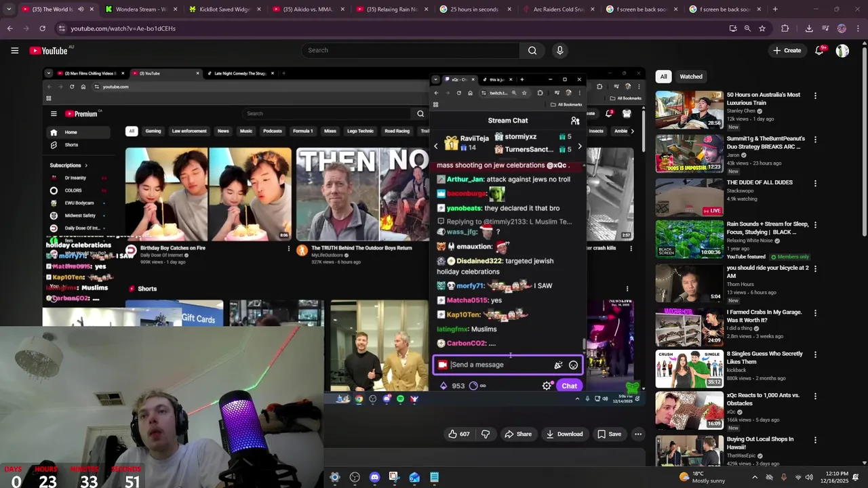View site information icon beside the URL
This screenshot has width=868, height=488.
coord(62,28)
